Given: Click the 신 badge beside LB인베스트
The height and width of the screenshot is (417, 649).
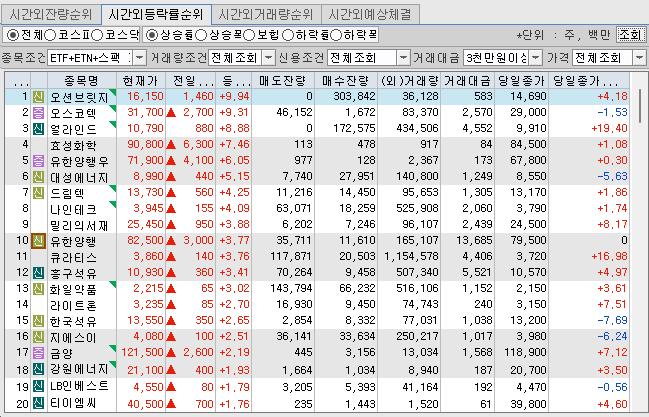Looking at the screenshot, I should click(x=38, y=387).
